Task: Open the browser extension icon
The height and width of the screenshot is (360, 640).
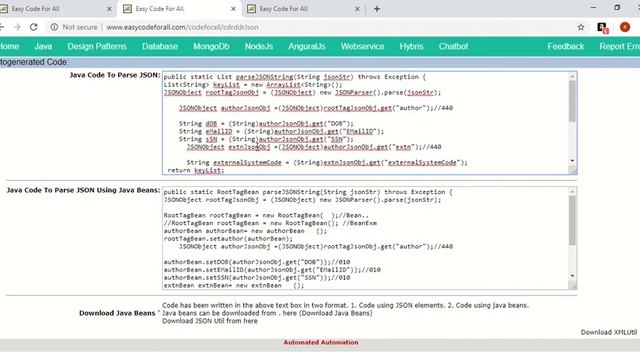Action: pyautogui.click(x=602, y=27)
